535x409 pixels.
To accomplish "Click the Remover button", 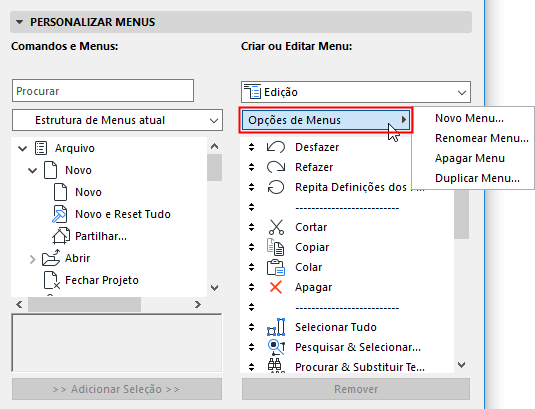I will tap(356, 389).
